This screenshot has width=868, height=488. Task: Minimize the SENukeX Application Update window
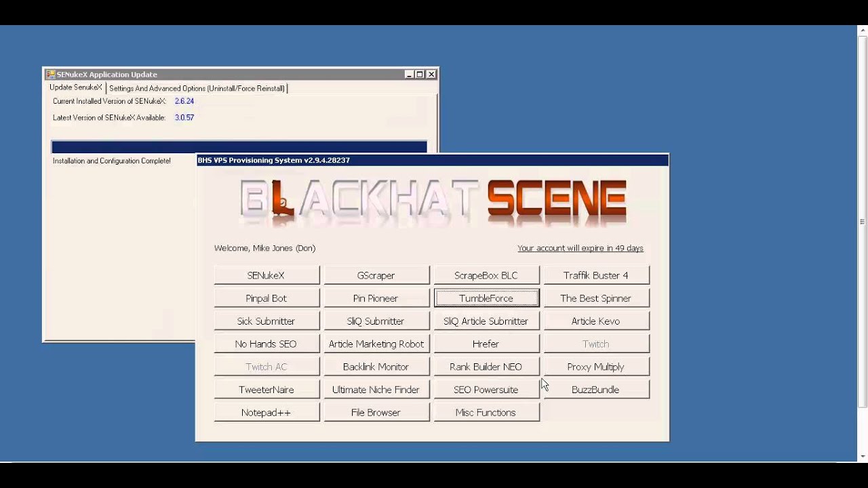tap(409, 75)
